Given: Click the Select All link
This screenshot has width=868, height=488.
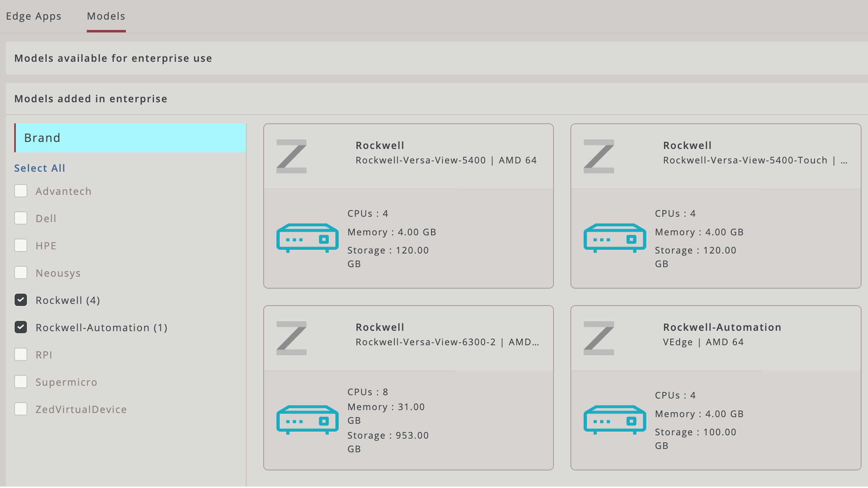Looking at the screenshot, I should click(39, 168).
